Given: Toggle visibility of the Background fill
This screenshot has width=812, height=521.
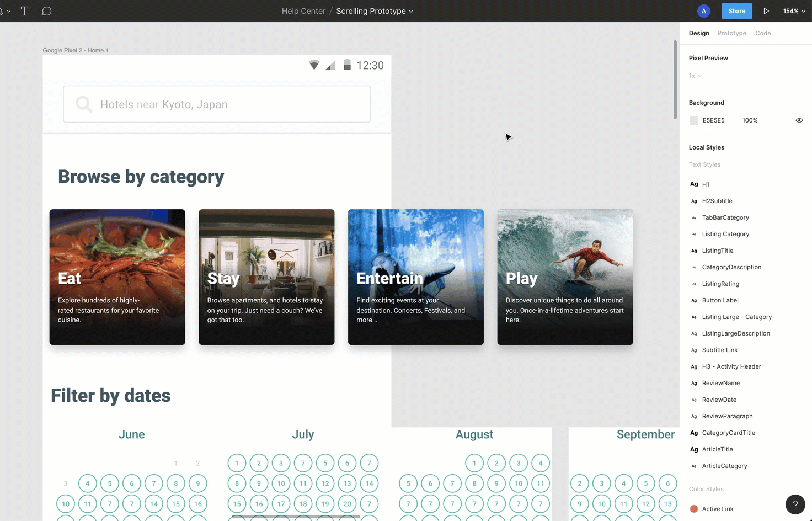Looking at the screenshot, I should [799, 120].
